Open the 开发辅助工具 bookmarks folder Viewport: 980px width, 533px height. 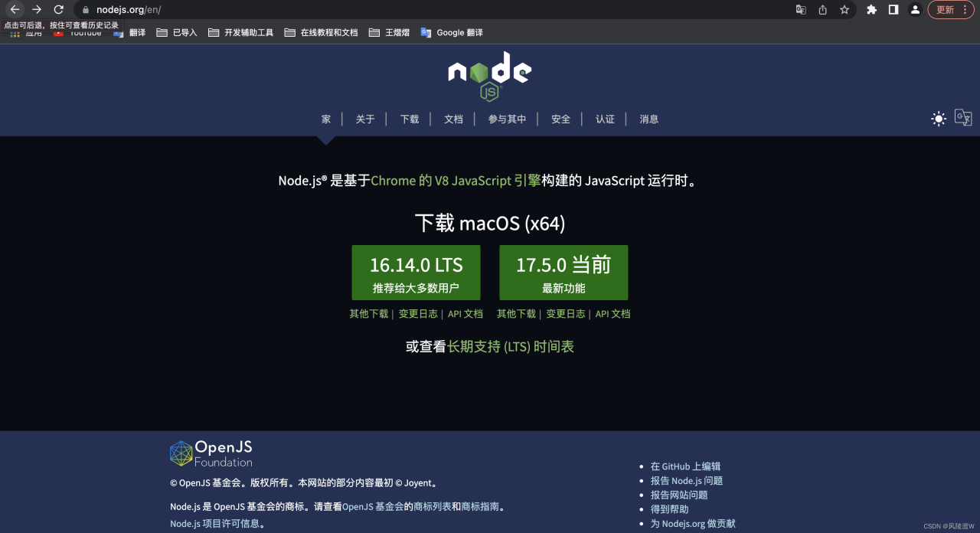240,32
